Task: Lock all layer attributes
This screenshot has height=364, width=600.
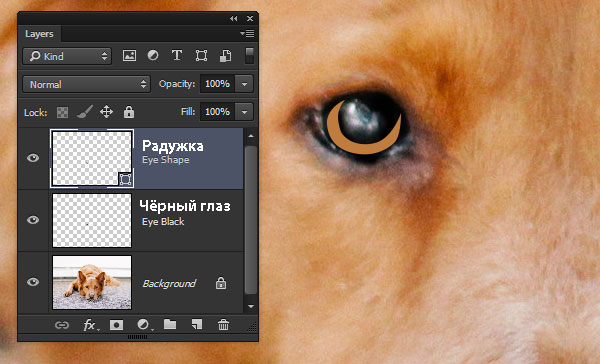Action: [x=129, y=112]
